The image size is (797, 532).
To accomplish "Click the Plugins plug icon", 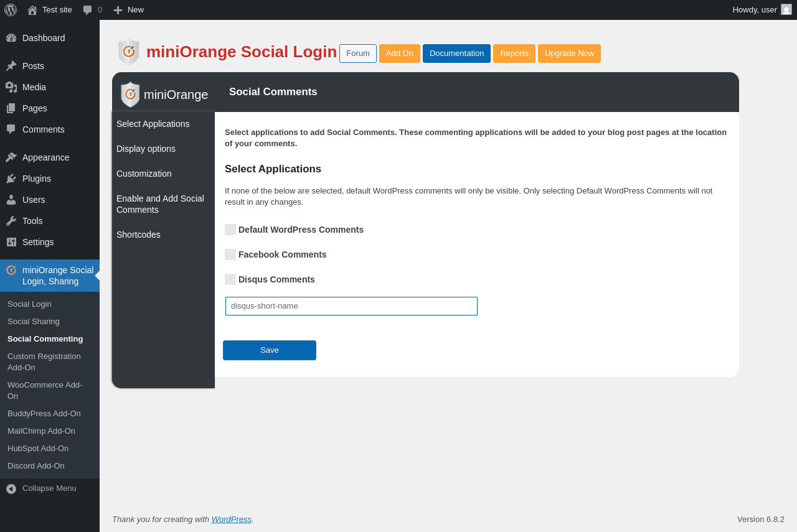I will tap(11, 179).
